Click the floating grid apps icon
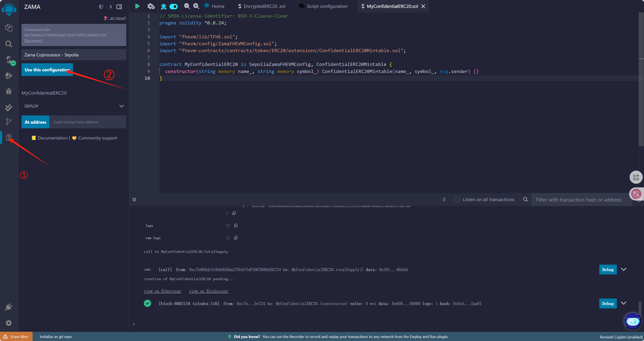This screenshot has width=644, height=341. (636, 177)
